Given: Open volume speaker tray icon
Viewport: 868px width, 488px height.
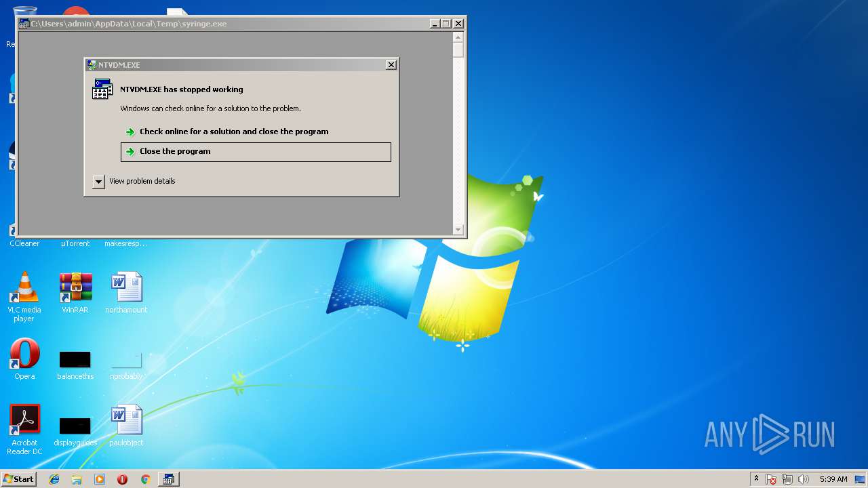Looking at the screenshot, I should [804, 479].
